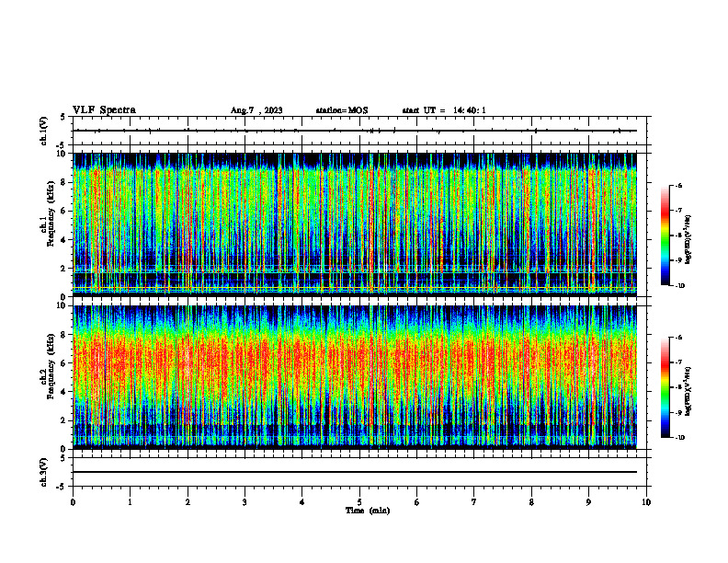Click time axis tick label "8"
Screen dimensions: 728x563
531,502
